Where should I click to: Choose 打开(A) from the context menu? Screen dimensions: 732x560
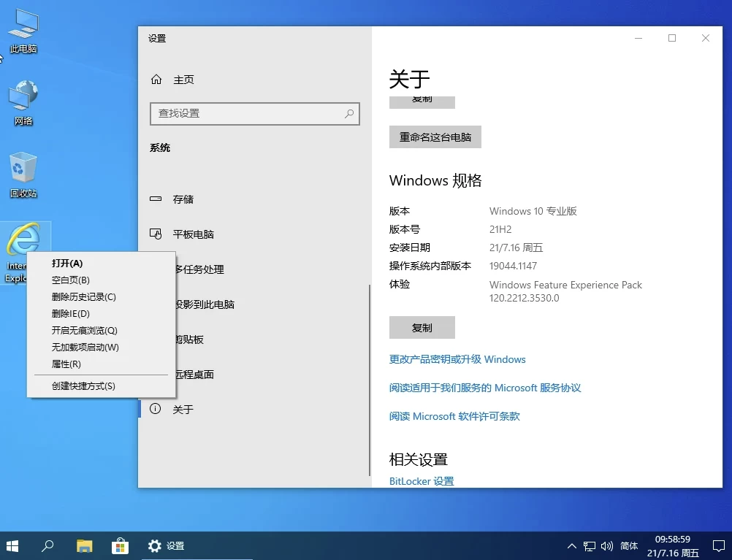coord(67,264)
